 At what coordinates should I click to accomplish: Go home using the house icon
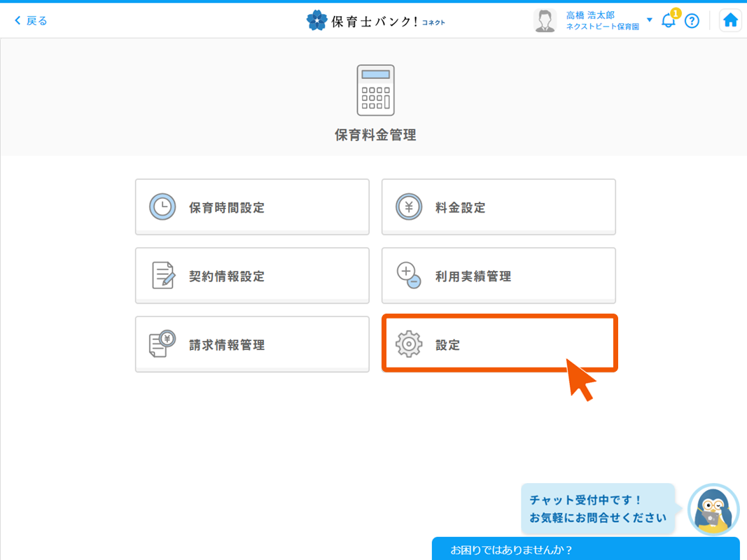click(x=730, y=20)
